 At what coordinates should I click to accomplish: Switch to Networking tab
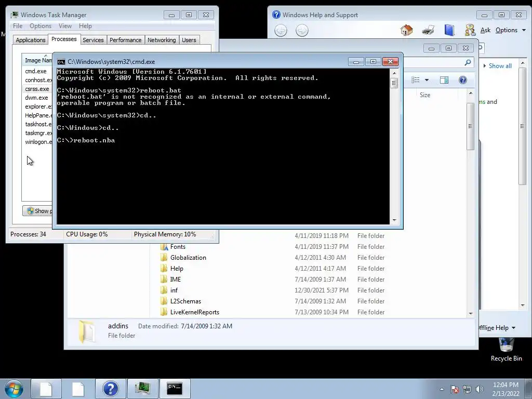[x=162, y=40]
